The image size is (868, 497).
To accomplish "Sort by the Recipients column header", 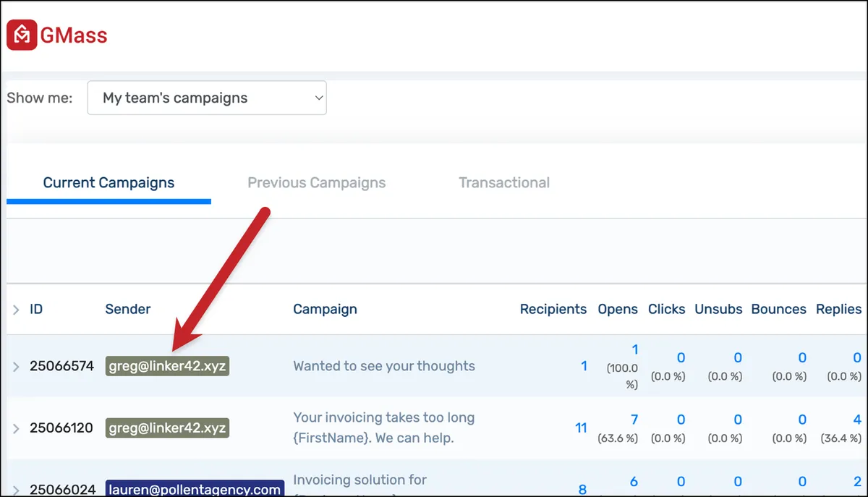I will 553,309.
